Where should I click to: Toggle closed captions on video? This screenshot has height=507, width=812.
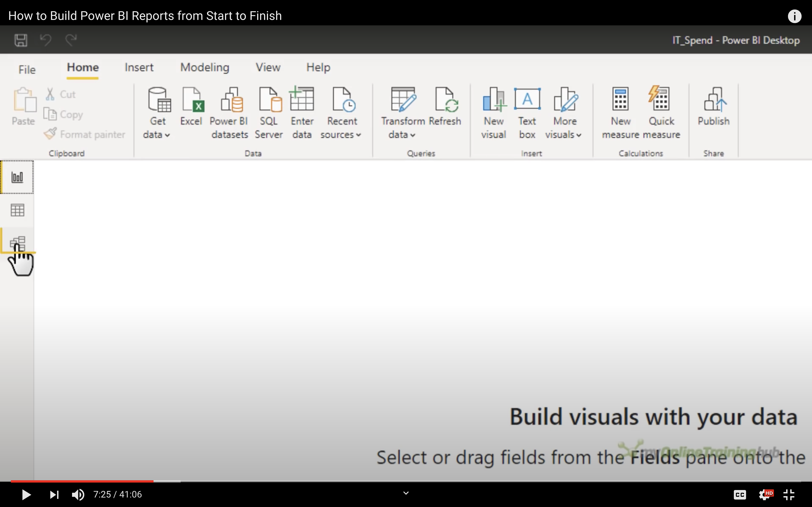pyautogui.click(x=739, y=495)
